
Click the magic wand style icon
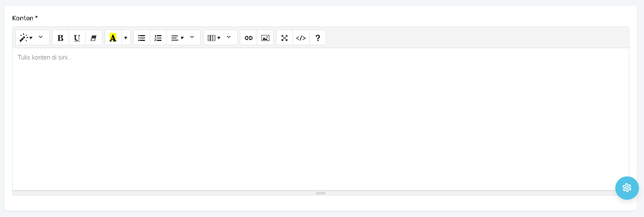[x=25, y=38]
